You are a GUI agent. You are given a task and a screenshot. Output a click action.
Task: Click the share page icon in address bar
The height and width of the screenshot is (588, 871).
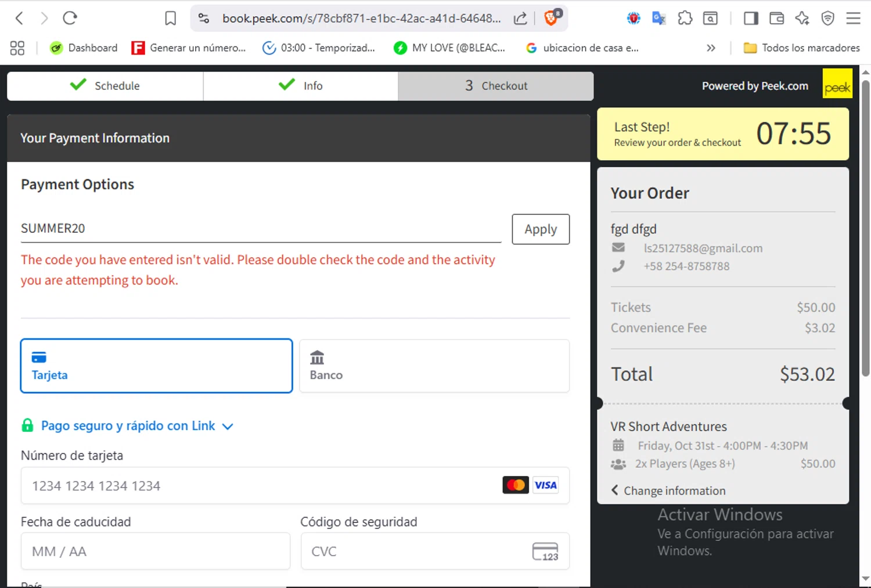(520, 19)
